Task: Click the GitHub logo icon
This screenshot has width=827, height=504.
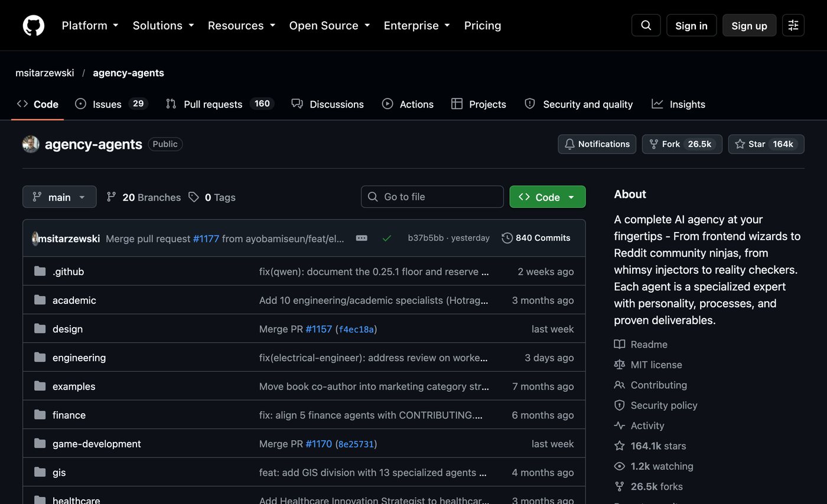Action: tap(34, 25)
